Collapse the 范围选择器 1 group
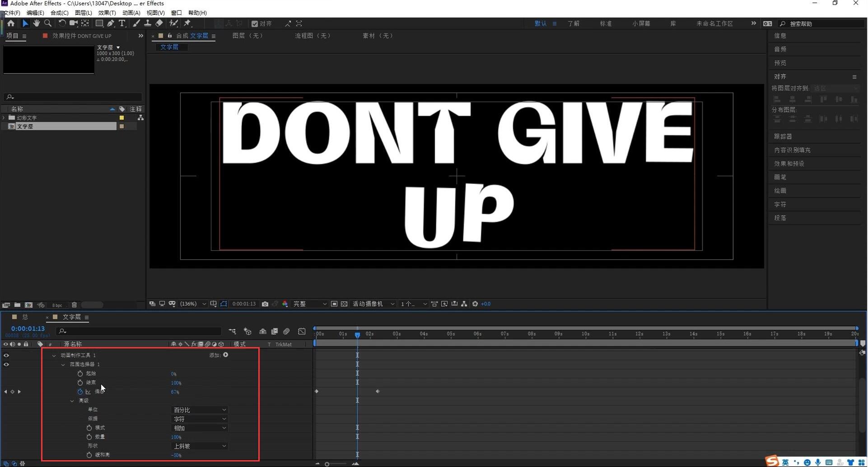This screenshot has height=467, width=868. coord(63,365)
